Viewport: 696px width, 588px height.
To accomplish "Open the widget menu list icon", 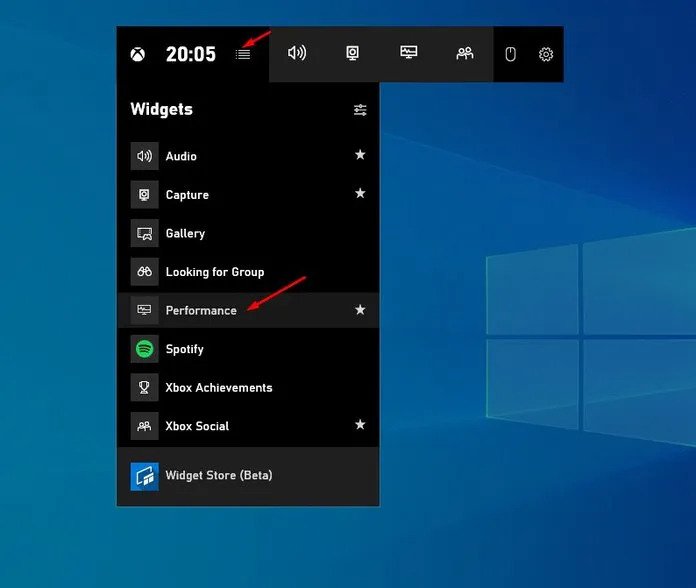I will tap(243, 54).
